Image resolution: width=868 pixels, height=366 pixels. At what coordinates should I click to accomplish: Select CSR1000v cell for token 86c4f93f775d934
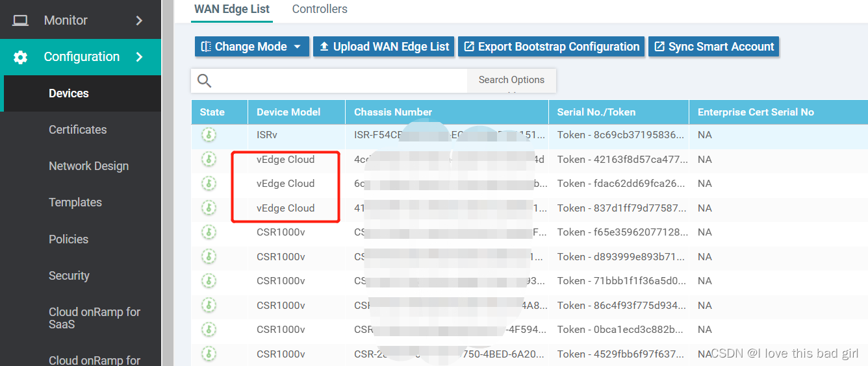point(281,306)
